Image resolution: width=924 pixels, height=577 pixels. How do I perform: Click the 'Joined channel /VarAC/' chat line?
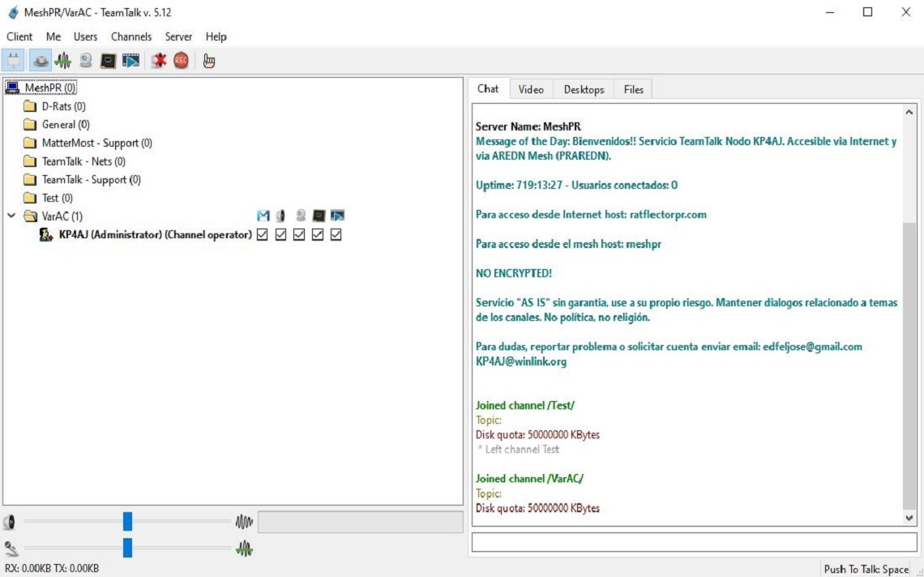[x=529, y=479]
